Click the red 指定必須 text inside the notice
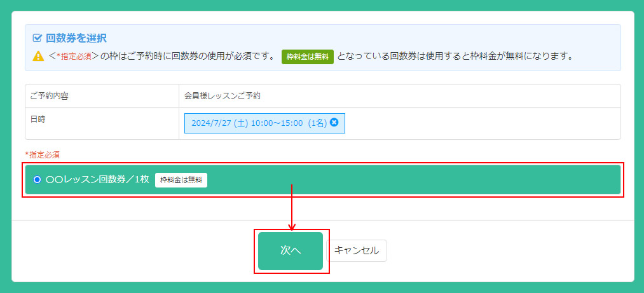Image resolution: width=644 pixels, height=293 pixels. pyautogui.click(x=74, y=57)
